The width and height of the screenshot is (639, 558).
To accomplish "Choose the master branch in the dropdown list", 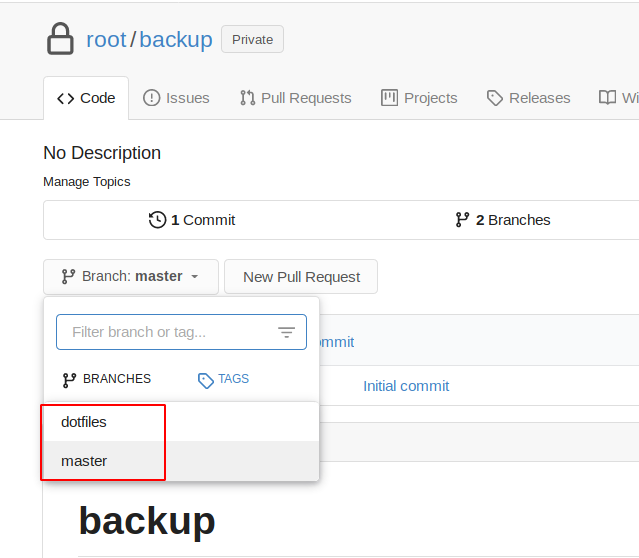I will [181, 461].
